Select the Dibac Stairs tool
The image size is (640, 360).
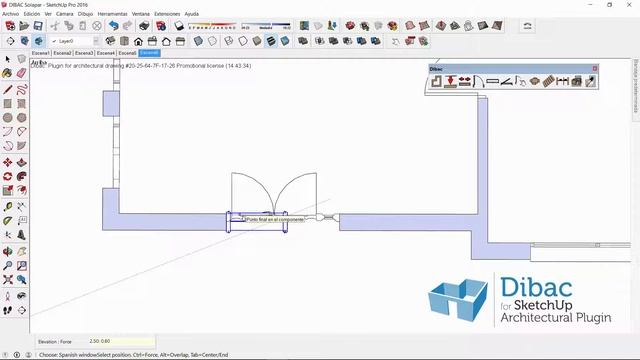point(549,81)
